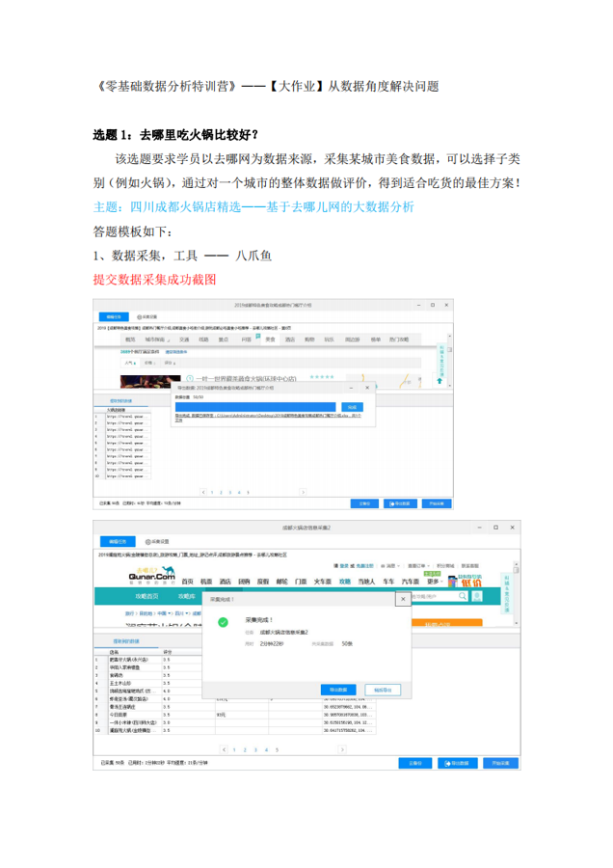Click the magnifier search icon on Qunar page
613x868 pixels.
pyautogui.click(x=463, y=596)
